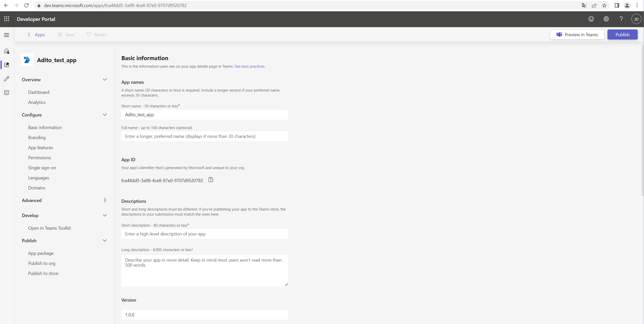Open the settings gear in portal header
This screenshot has width=644, height=324.
click(x=606, y=19)
